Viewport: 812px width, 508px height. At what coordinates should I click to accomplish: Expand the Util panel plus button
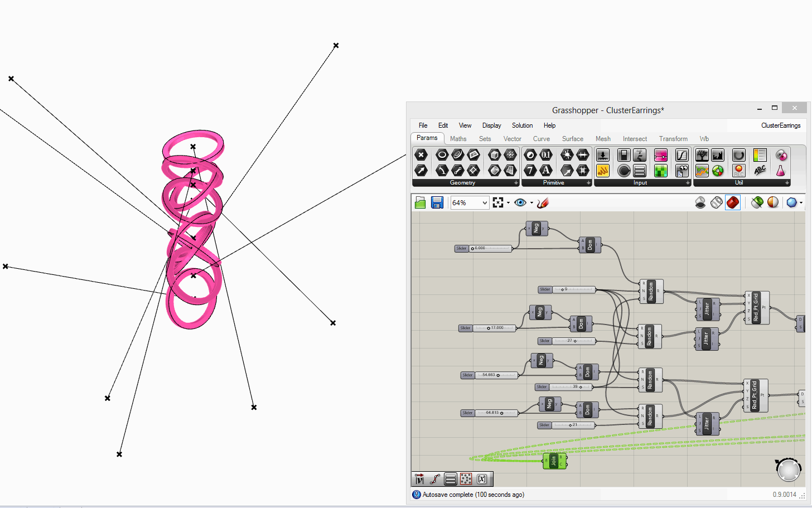pos(787,183)
